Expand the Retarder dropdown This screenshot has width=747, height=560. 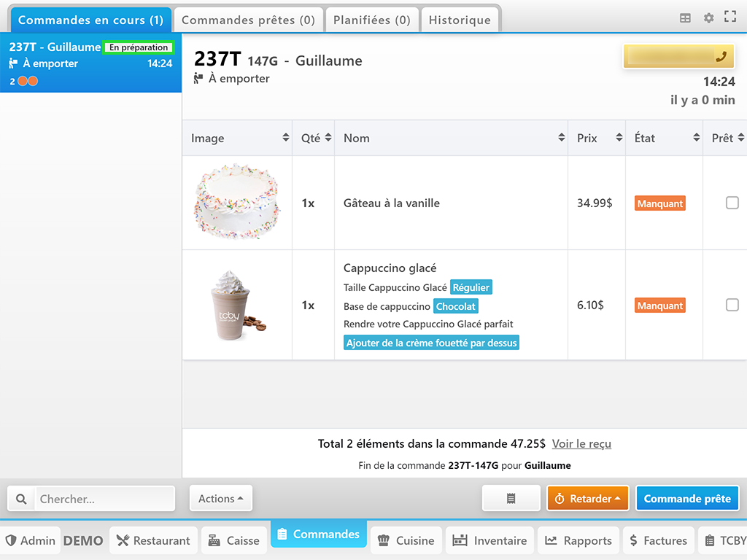tap(587, 499)
